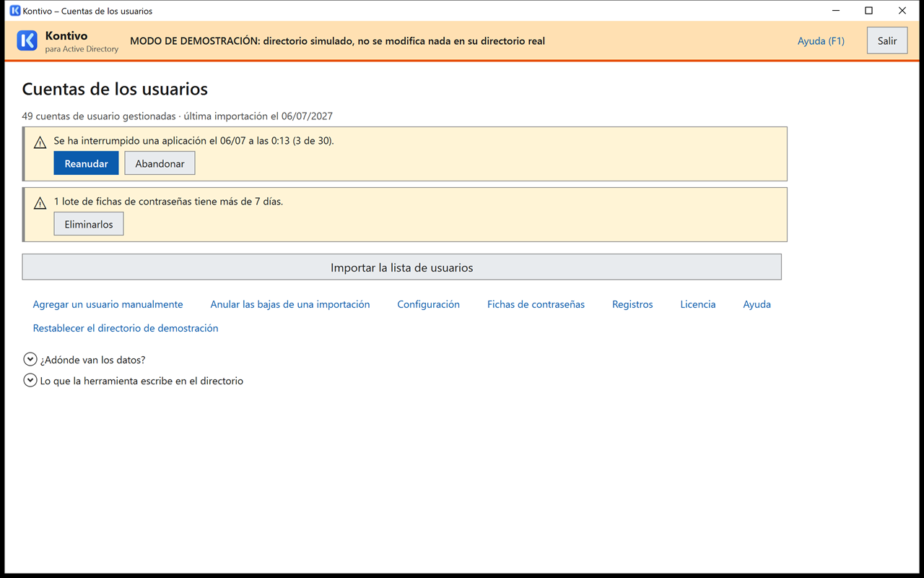Click the '1 lote de fichas de contraseñas' message
The height and width of the screenshot is (578, 924).
168,202
